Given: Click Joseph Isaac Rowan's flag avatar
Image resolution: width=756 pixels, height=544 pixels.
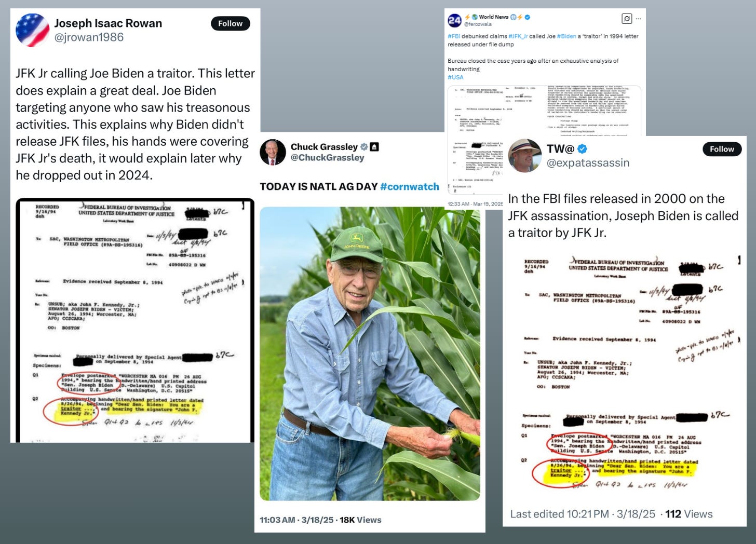Looking at the screenshot, I should (x=33, y=30).
